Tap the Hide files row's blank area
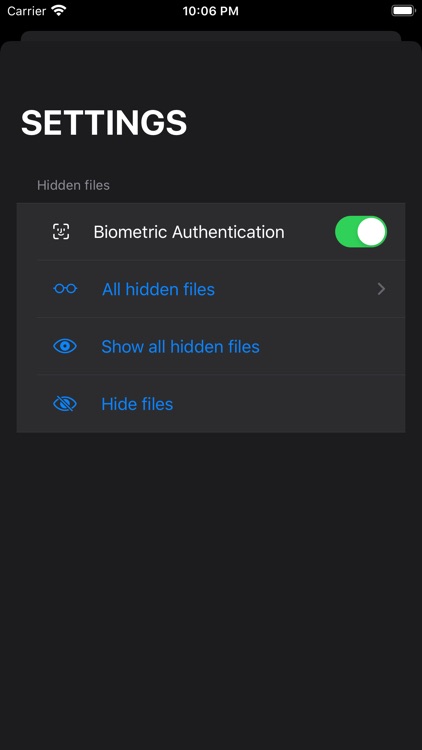 click(x=289, y=404)
